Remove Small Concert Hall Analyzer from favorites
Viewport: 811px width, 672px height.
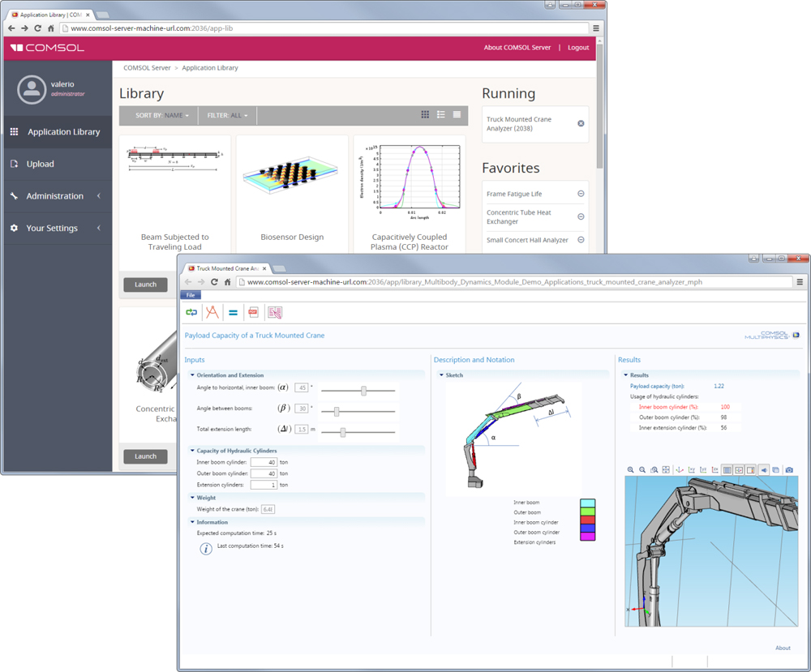[581, 240]
